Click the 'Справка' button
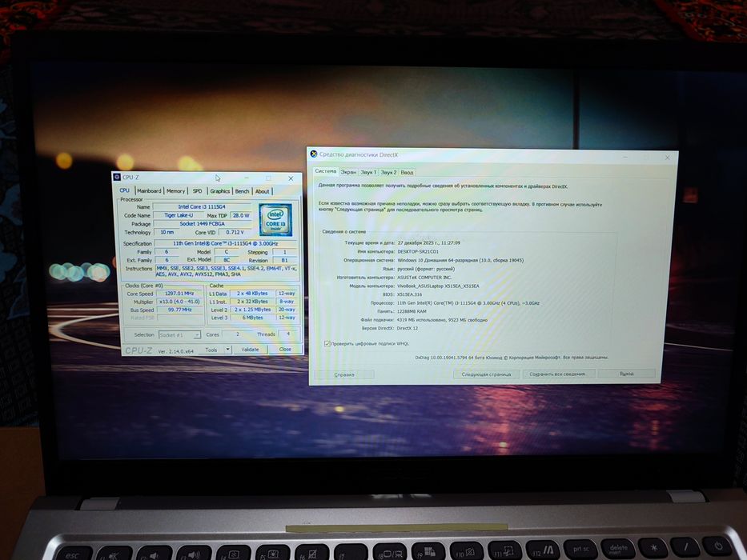This screenshot has width=747, height=560. coord(344,374)
